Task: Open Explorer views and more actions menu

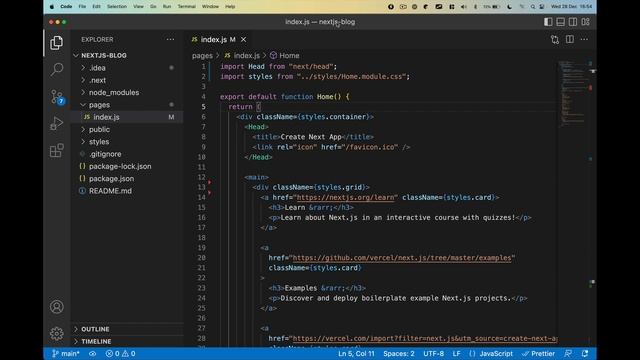Action: [x=170, y=40]
